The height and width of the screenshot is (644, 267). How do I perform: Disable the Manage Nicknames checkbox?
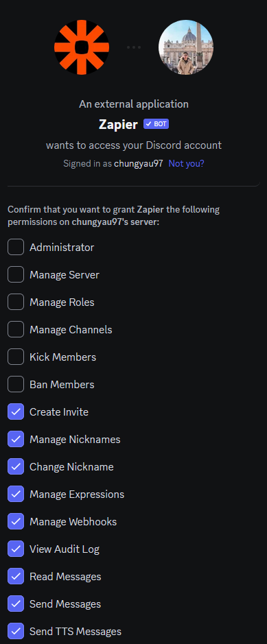pyautogui.click(x=16, y=440)
